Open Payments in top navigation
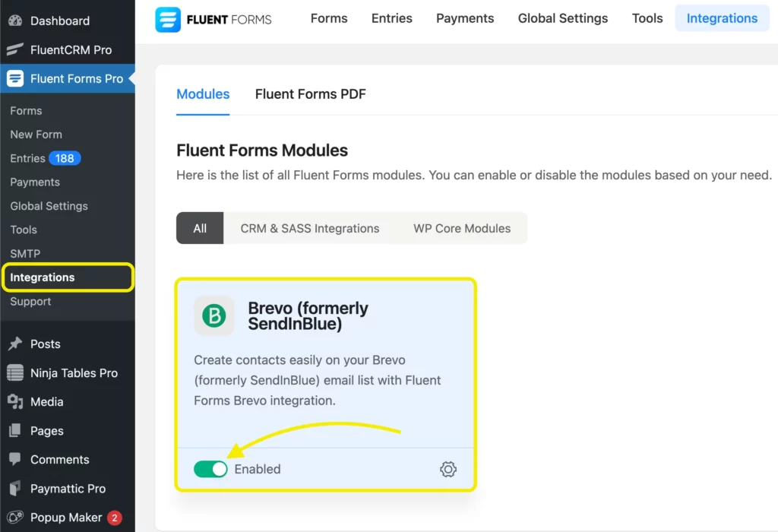Image resolution: width=778 pixels, height=532 pixels. (465, 18)
